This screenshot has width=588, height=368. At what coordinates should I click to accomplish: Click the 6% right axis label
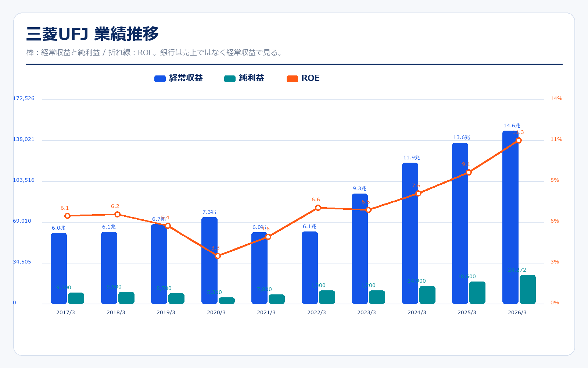click(555, 221)
